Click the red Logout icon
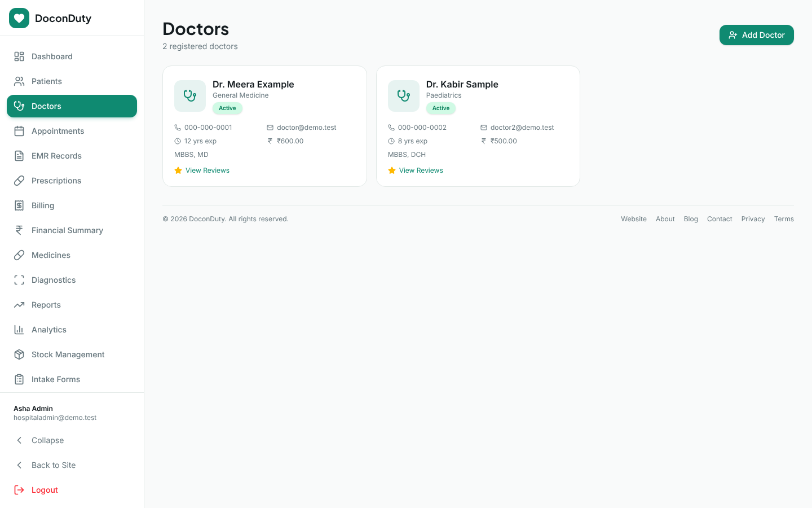The image size is (812, 508). [19, 490]
